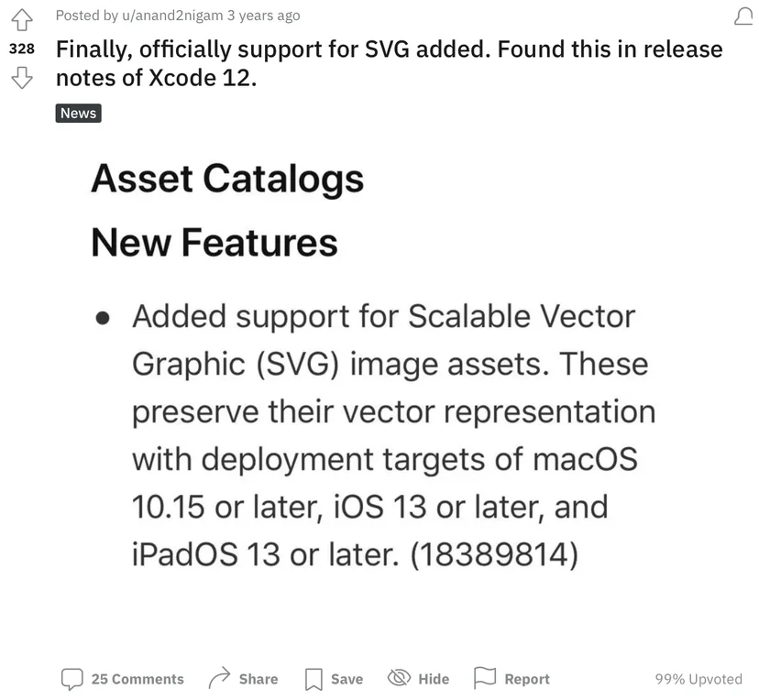Viewport: 759px width, 700px height.
Task: Toggle post notifications with the bell icon
Action: coord(743,16)
